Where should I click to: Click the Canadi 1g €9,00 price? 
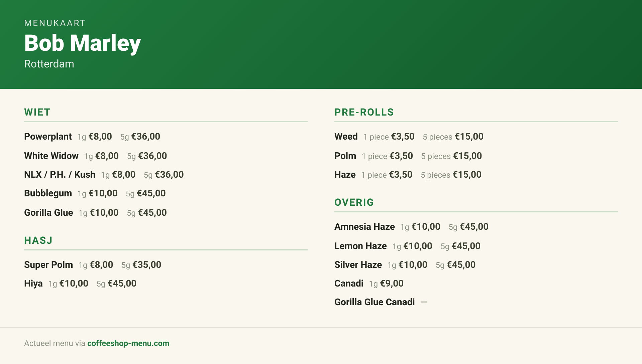click(386, 284)
